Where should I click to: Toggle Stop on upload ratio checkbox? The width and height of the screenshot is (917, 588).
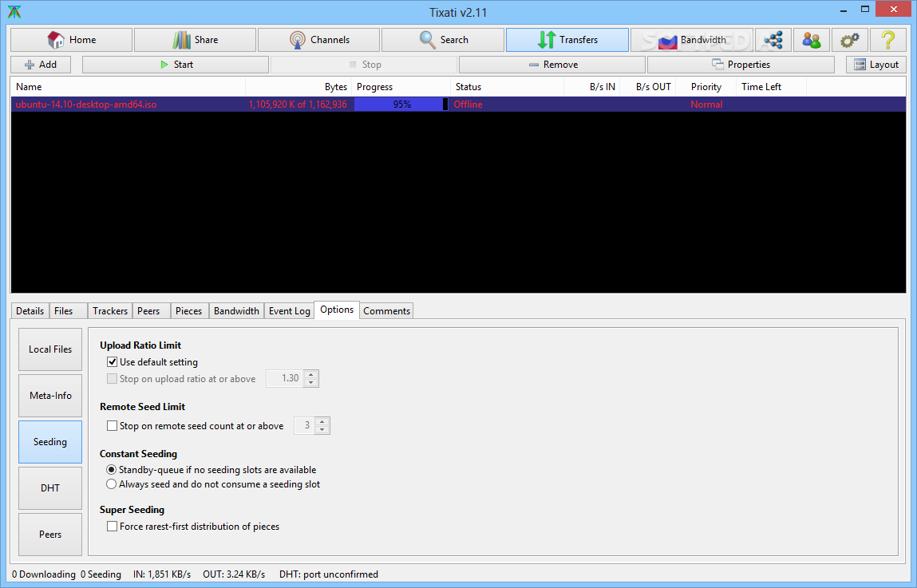coord(113,379)
